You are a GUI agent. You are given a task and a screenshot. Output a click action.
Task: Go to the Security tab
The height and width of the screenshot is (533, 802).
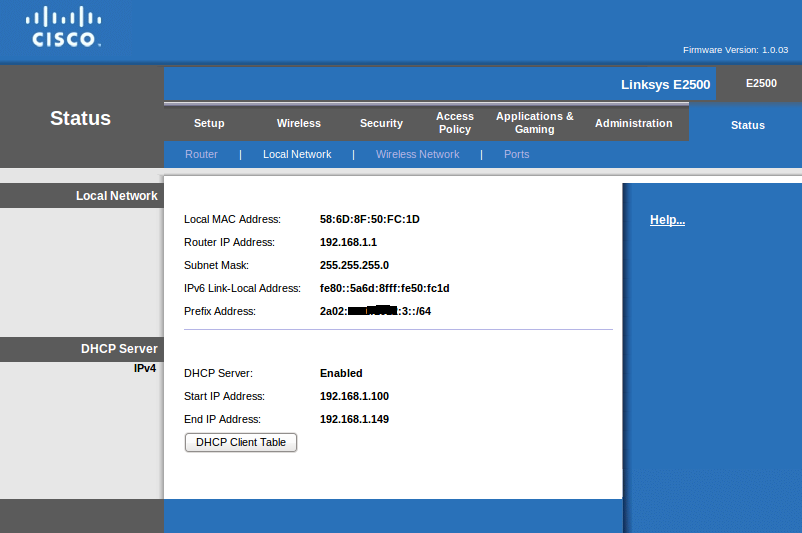(x=381, y=123)
